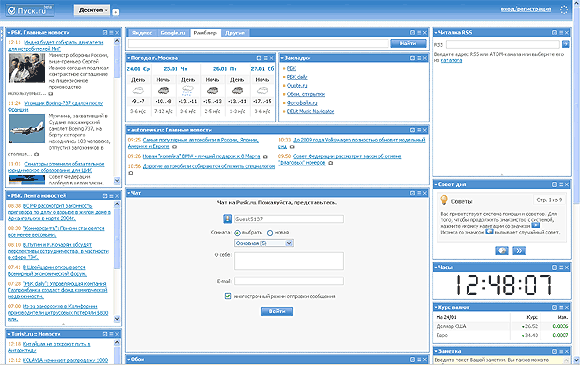Click the user avatar icon beside Guest name field

pyautogui.click(x=227, y=219)
